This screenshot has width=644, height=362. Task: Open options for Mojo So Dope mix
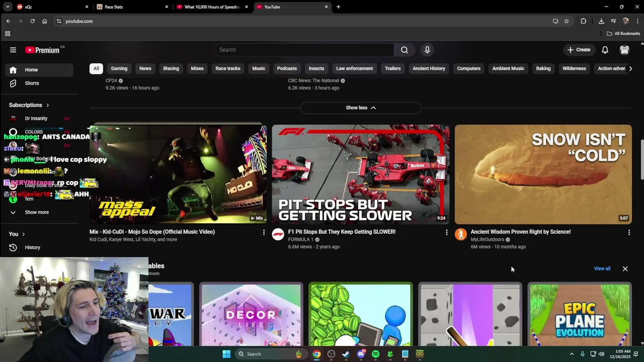264,232
